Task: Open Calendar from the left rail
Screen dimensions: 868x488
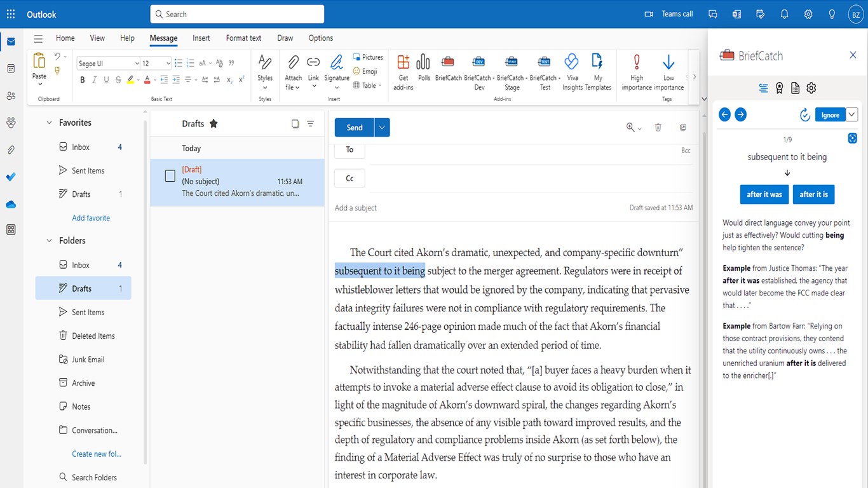Action: [11, 68]
